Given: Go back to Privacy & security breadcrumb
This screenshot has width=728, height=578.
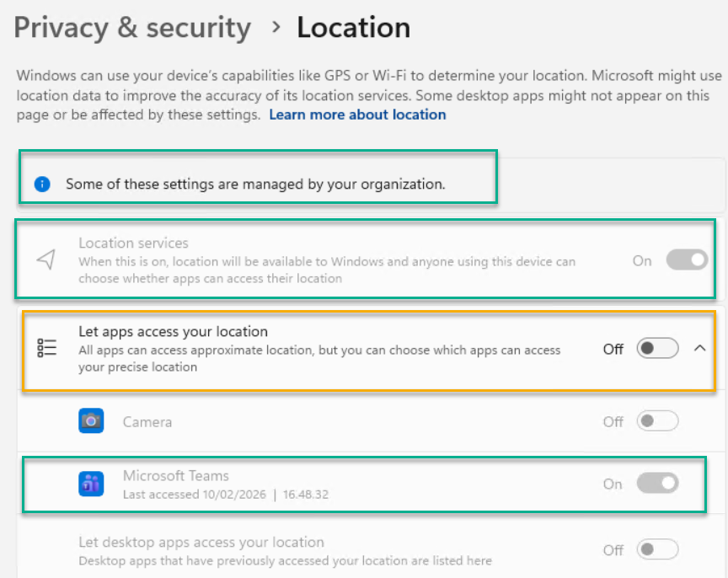Looking at the screenshot, I should 132,28.
